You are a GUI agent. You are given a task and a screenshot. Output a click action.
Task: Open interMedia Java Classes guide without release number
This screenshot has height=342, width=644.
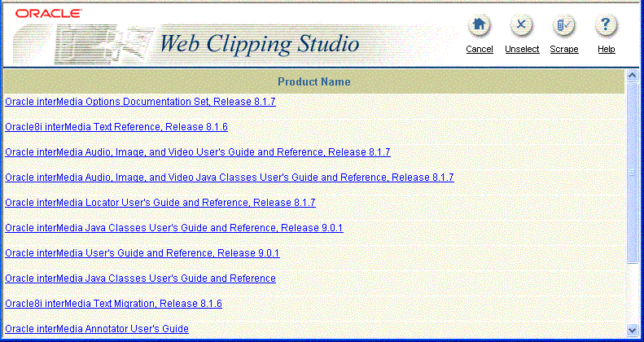140,278
